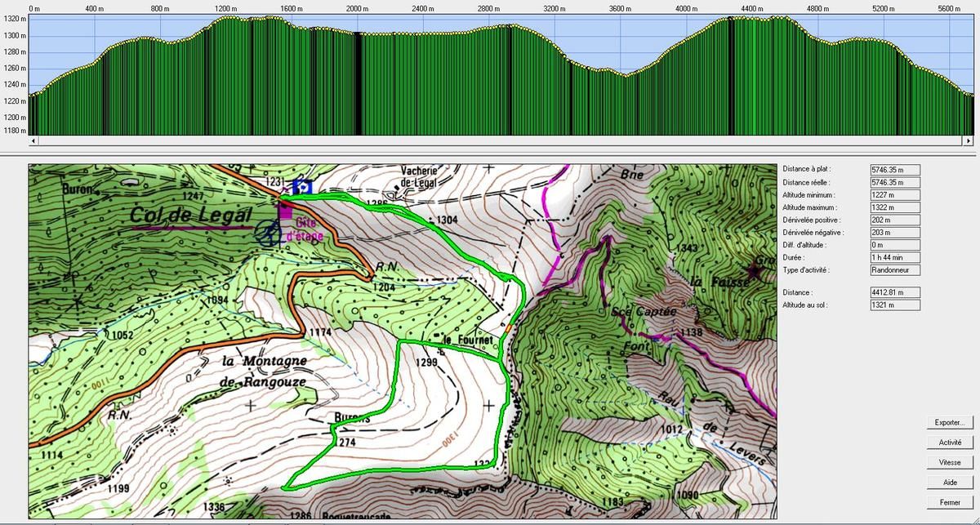Viewport: 980px width, 525px height.
Task: Click the Type d'activité field showing Randonneur
Action: click(896, 270)
